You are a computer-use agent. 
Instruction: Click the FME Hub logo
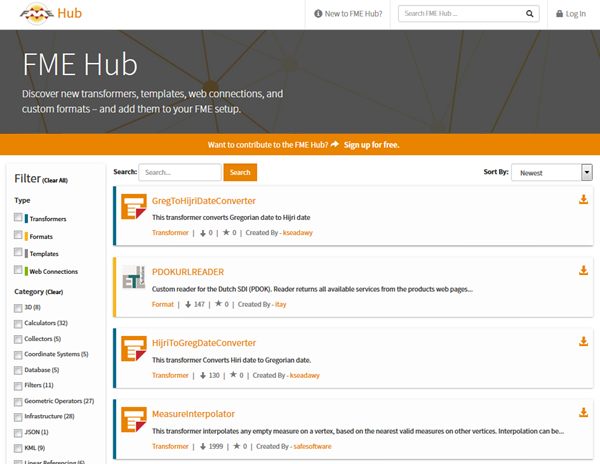click(x=51, y=14)
